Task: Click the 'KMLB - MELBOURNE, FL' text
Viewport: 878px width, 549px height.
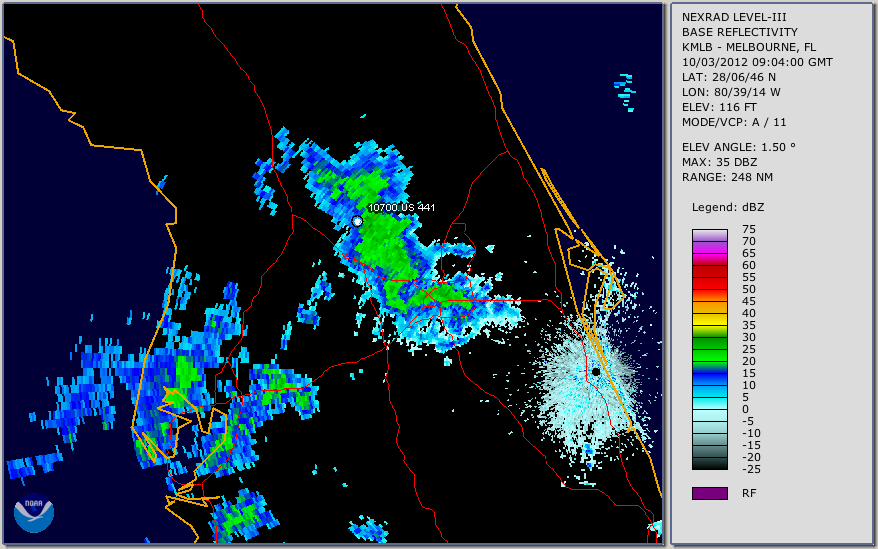Action: (749, 47)
